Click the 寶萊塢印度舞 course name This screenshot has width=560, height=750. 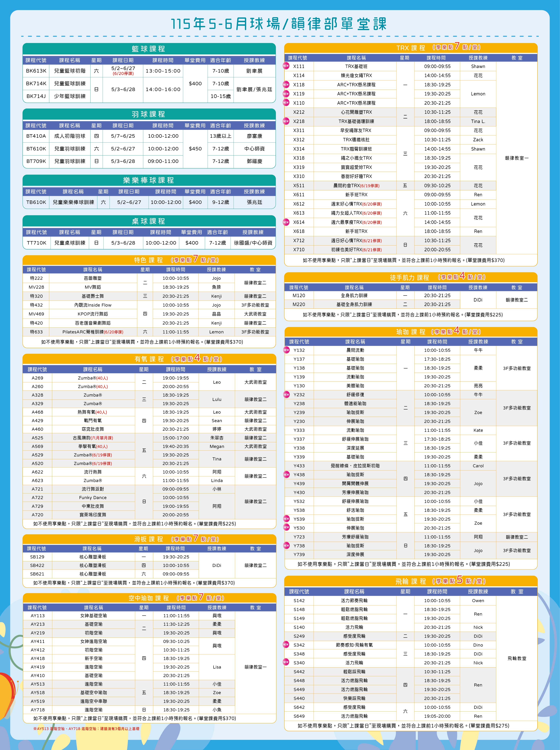point(93,515)
